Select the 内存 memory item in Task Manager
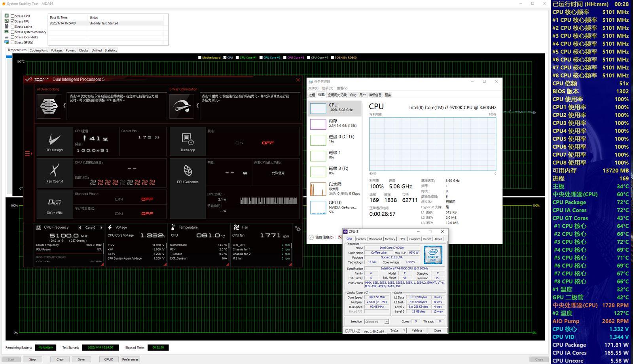633x364 pixels. [x=334, y=123]
